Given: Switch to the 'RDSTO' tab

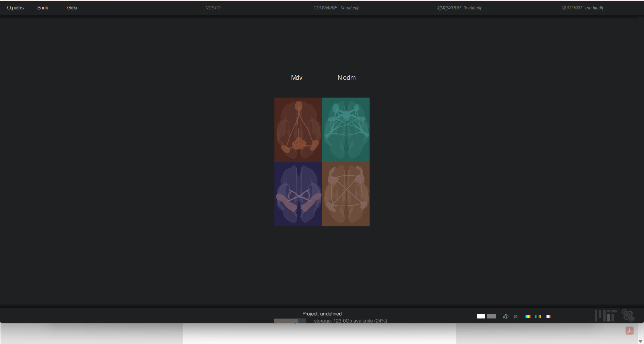Looking at the screenshot, I should pyautogui.click(x=213, y=8).
